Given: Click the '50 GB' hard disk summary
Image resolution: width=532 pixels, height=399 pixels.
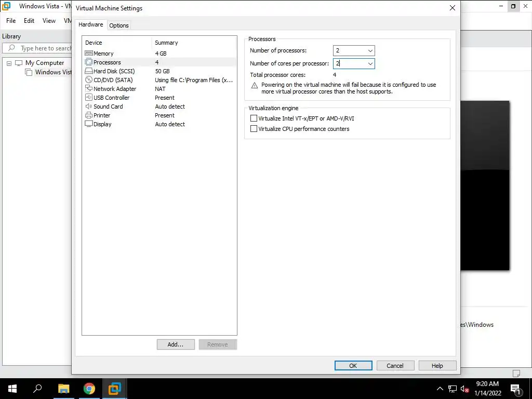Looking at the screenshot, I should point(163,71).
